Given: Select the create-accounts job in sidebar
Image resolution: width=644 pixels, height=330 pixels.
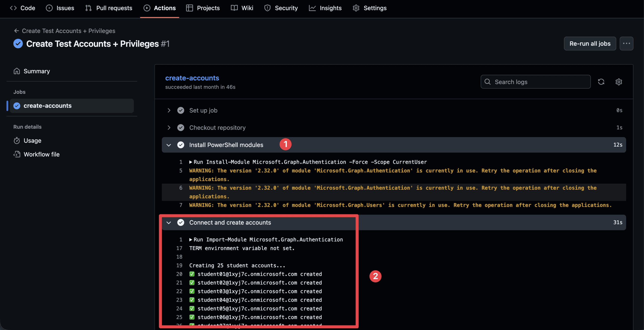Looking at the screenshot, I should pyautogui.click(x=48, y=106).
